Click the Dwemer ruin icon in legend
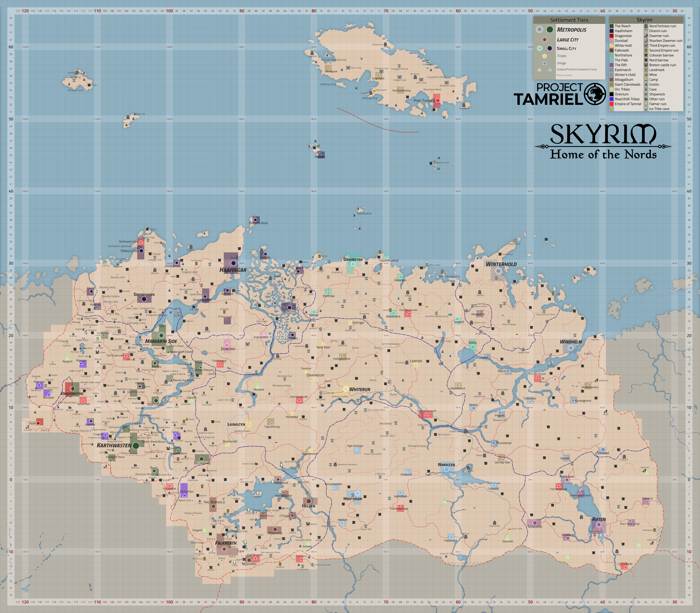This screenshot has width=700, height=613. click(646, 36)
